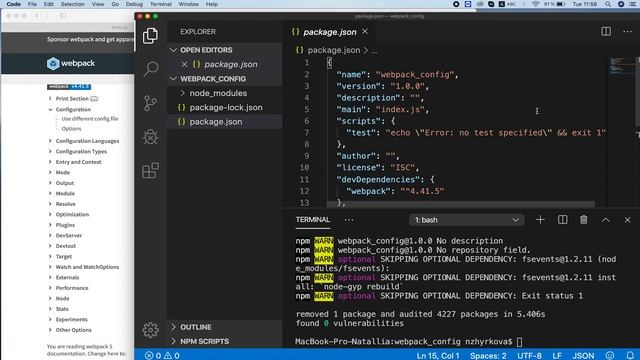
Task: Open the Extensions view
Action: click(150, 171)
